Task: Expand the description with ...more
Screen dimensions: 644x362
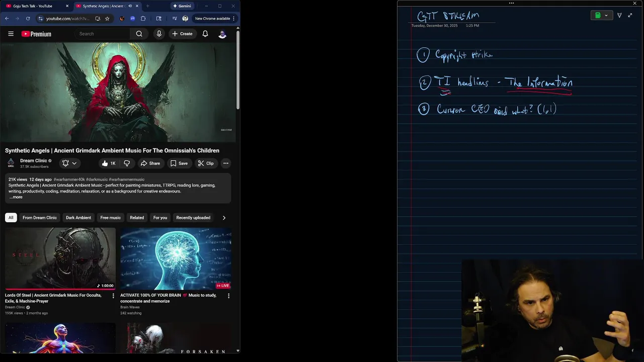Action: click(16, 197)
